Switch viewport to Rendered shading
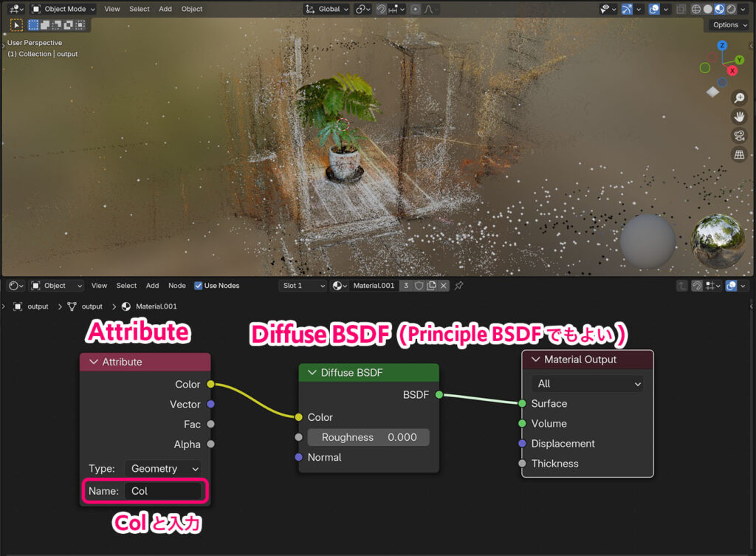 pos(732,9)
